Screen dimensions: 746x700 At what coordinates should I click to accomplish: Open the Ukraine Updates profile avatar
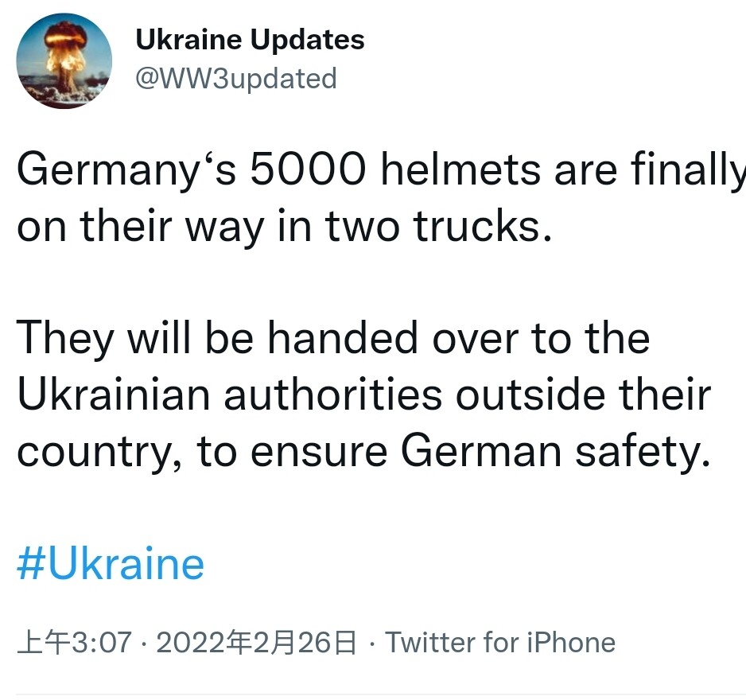click(64, 60)
